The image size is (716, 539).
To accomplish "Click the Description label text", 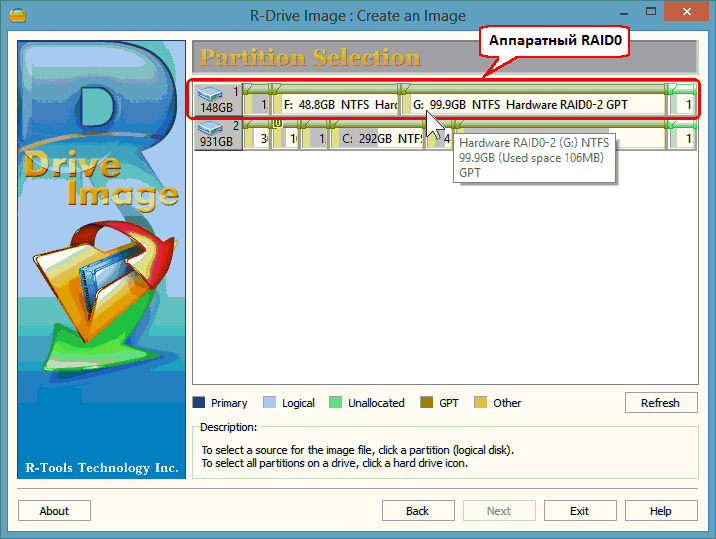I will (x=228, y=427).
